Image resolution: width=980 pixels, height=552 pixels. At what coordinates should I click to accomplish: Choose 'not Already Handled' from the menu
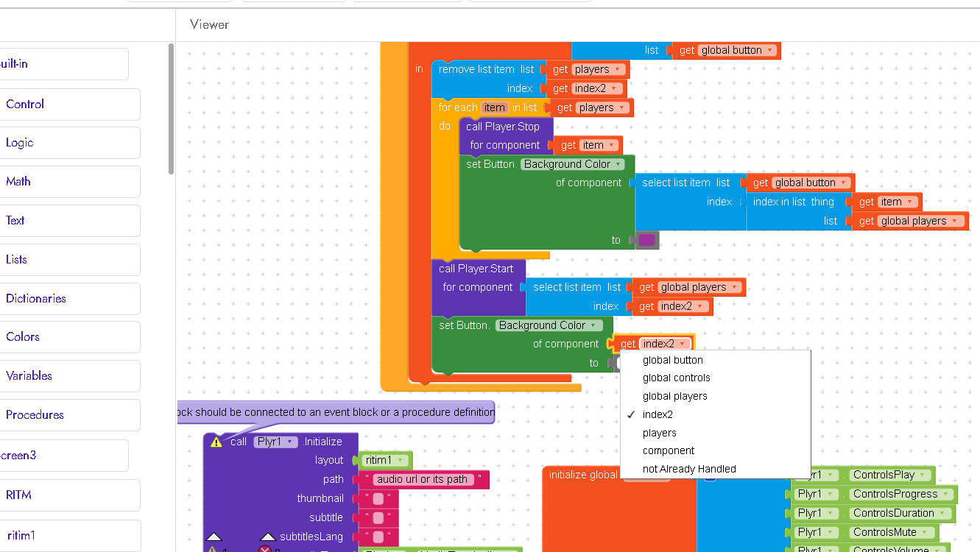[689, 469]
